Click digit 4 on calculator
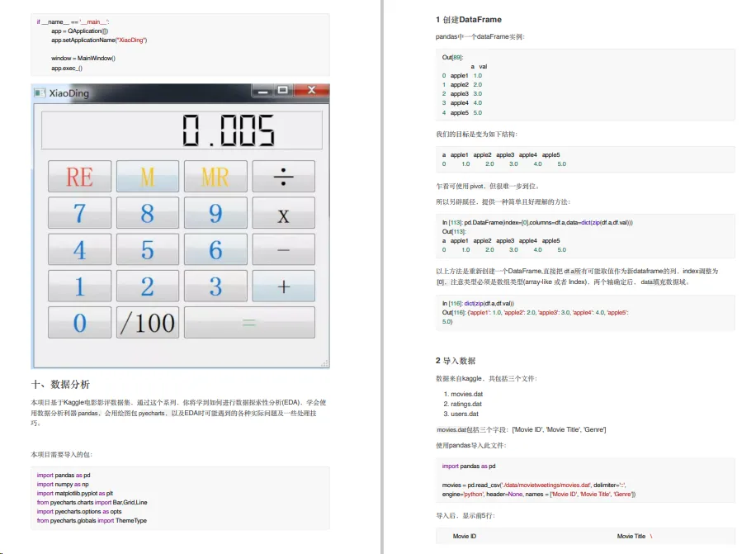Image resolution: width=756 pixels, height=554 pixels. [79, 250]
